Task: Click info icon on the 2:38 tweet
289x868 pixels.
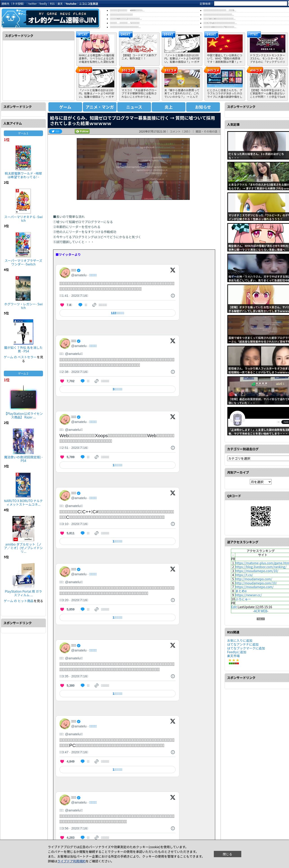Action: [x=173, y=372]
